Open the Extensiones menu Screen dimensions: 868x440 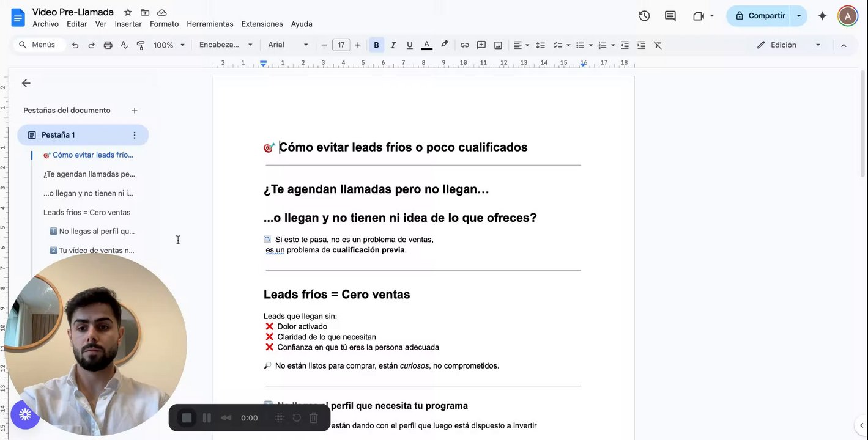click(x=262, y=24)
